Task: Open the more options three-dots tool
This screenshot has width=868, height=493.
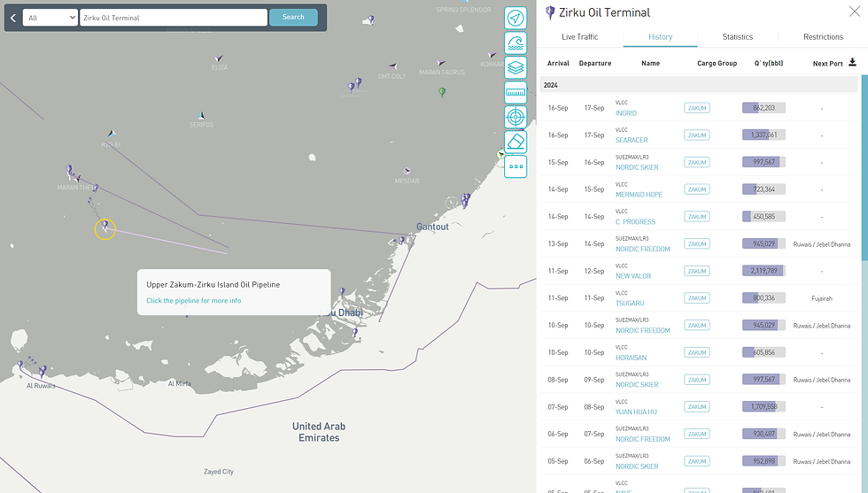Action: pos(515,166)
